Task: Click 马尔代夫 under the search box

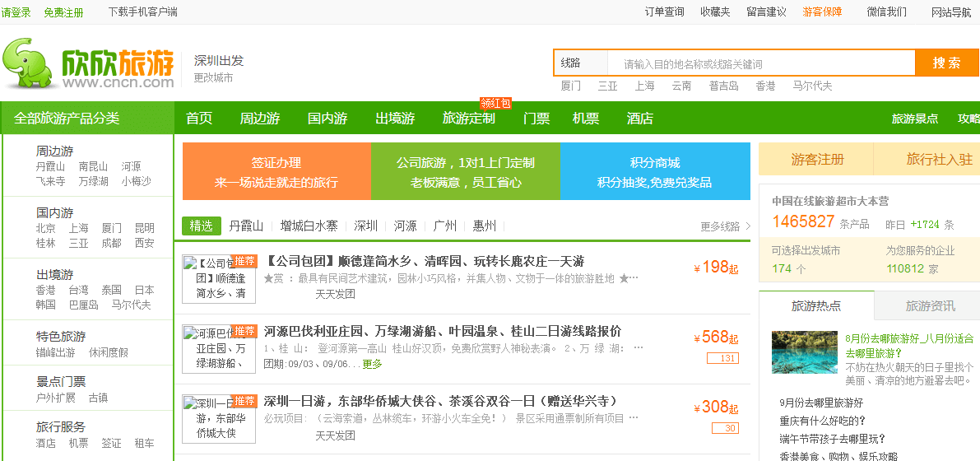Action: pyautogui.click(x=812, y=86)
